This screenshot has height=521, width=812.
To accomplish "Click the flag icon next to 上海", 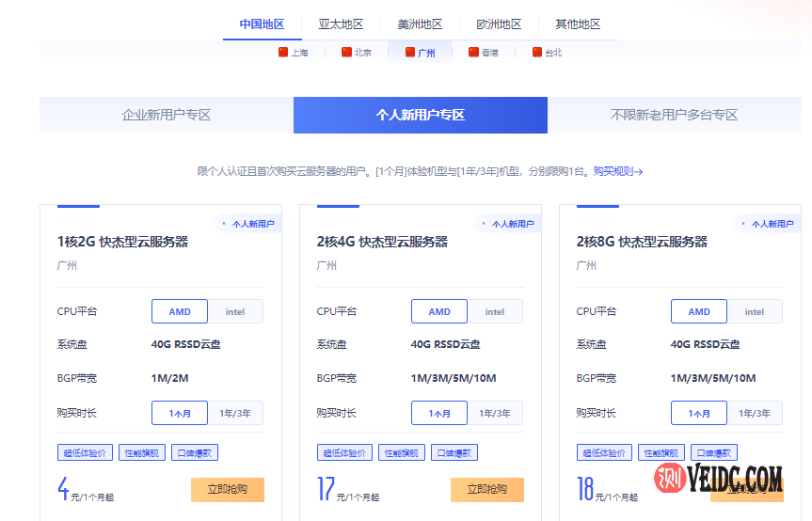I will point(283,53).
